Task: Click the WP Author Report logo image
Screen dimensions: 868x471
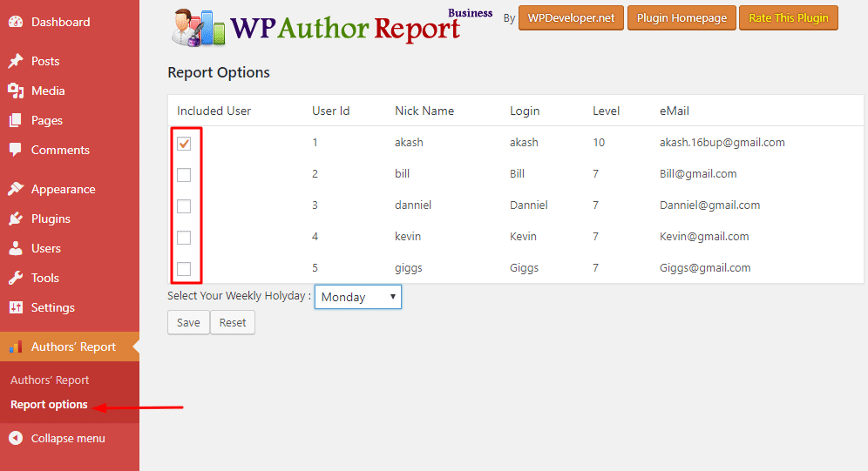Action: [x=331, y=26]
